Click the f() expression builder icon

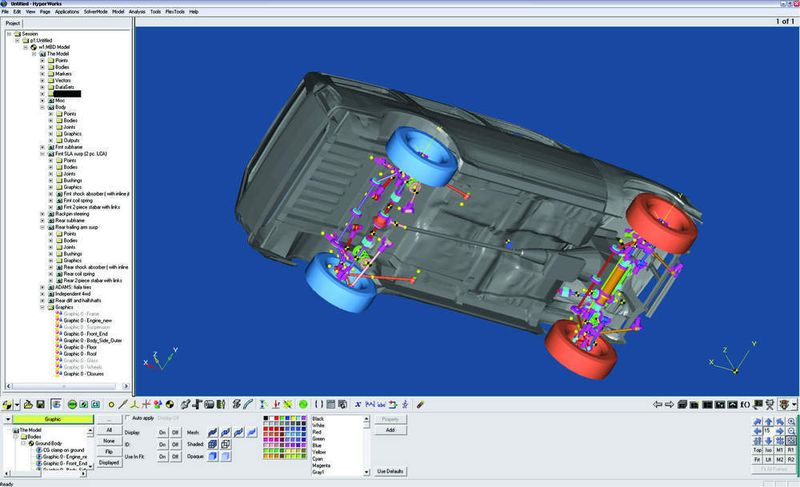pos(745,404)
